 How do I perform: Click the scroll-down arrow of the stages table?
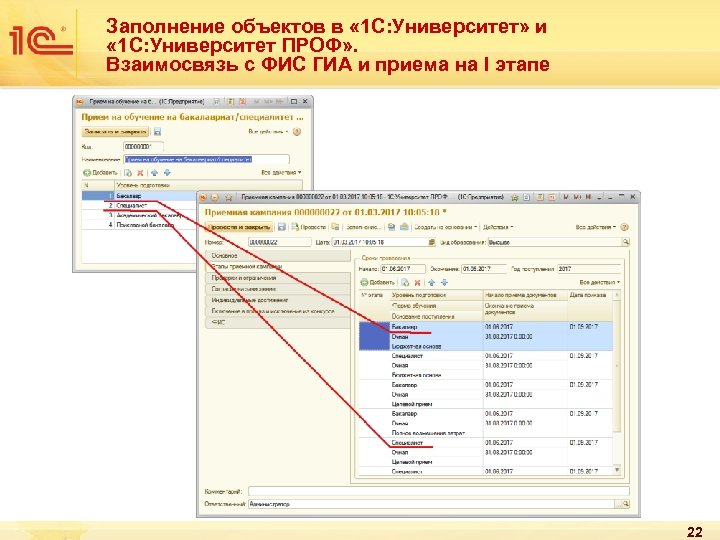tap(617, 470)
